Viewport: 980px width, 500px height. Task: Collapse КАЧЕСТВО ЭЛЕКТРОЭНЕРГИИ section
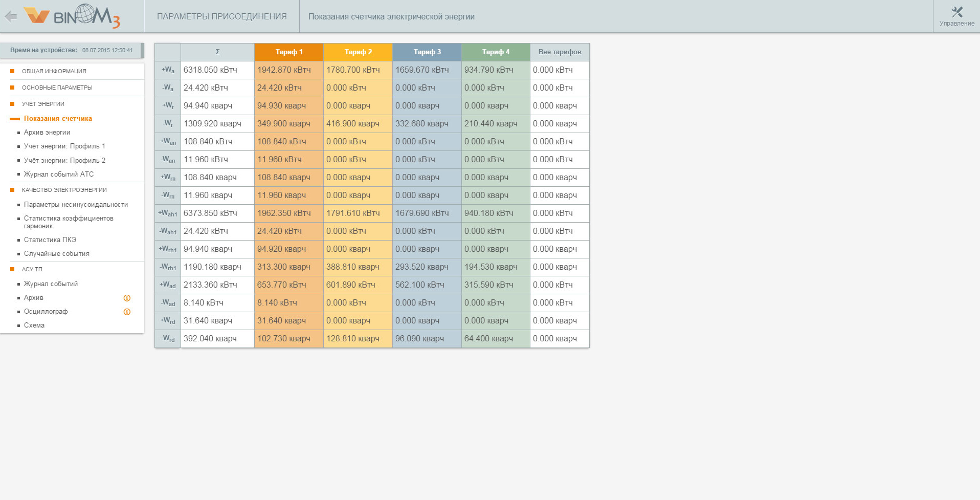(x=64, y=190)
